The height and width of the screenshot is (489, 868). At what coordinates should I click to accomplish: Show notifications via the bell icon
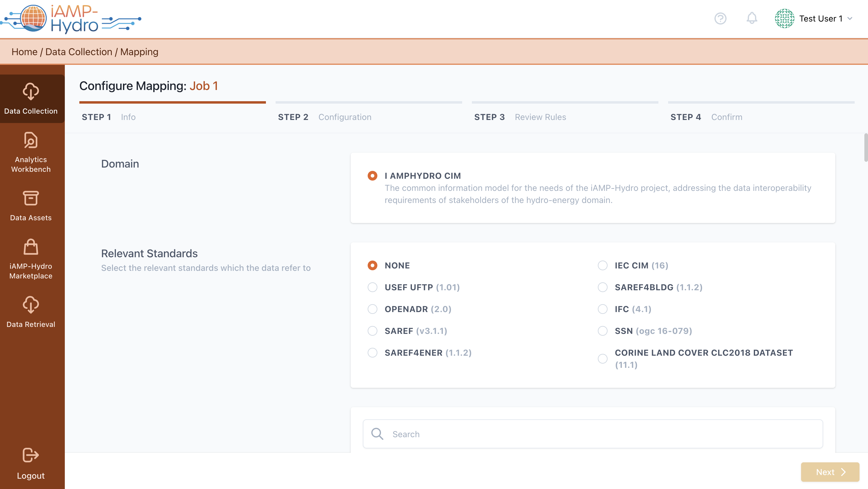coord(751,18)
